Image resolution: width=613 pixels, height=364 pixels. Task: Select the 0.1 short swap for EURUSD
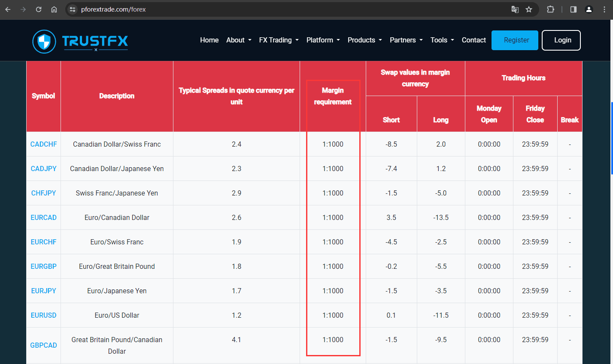(391, 315)
